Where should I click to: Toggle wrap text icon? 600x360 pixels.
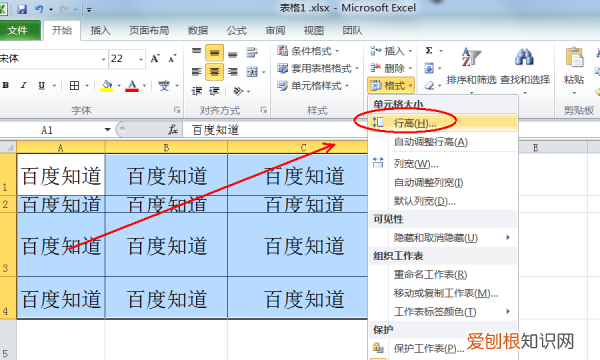pos(251,52)
